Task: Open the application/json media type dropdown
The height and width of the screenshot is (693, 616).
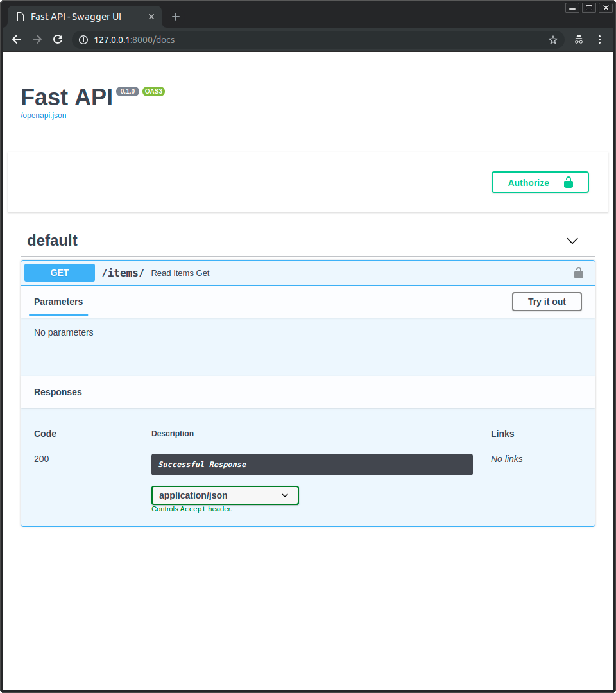Action: pos(225,495)
